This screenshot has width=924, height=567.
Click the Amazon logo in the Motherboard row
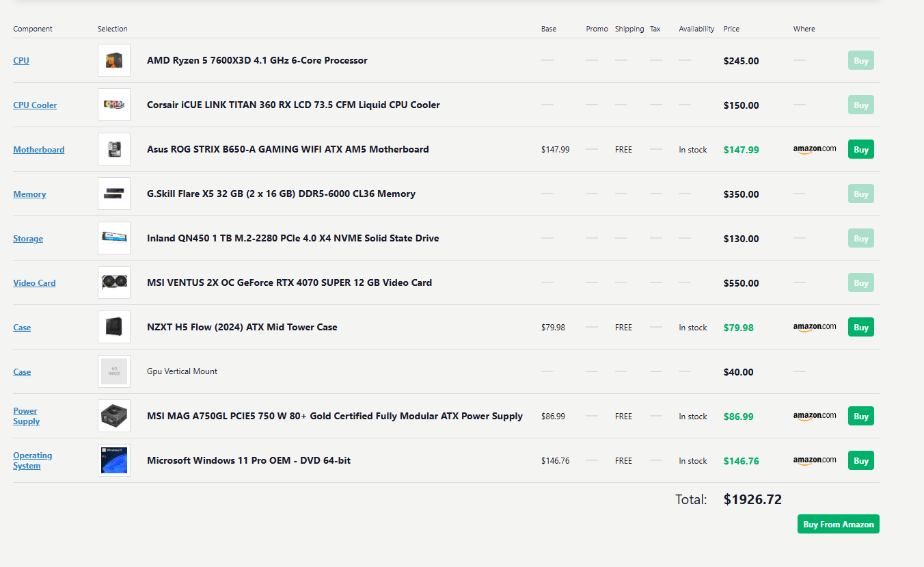click(815, 149)
